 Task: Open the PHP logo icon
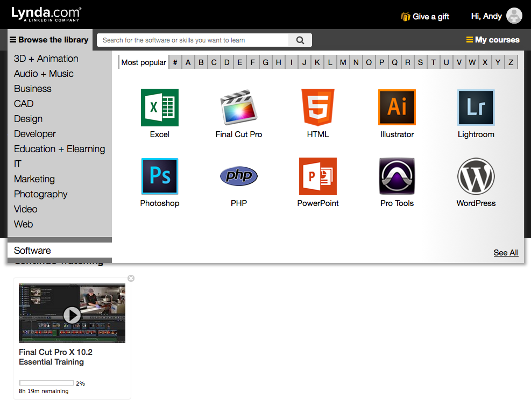pyautogui.click(x=239, y=176)
